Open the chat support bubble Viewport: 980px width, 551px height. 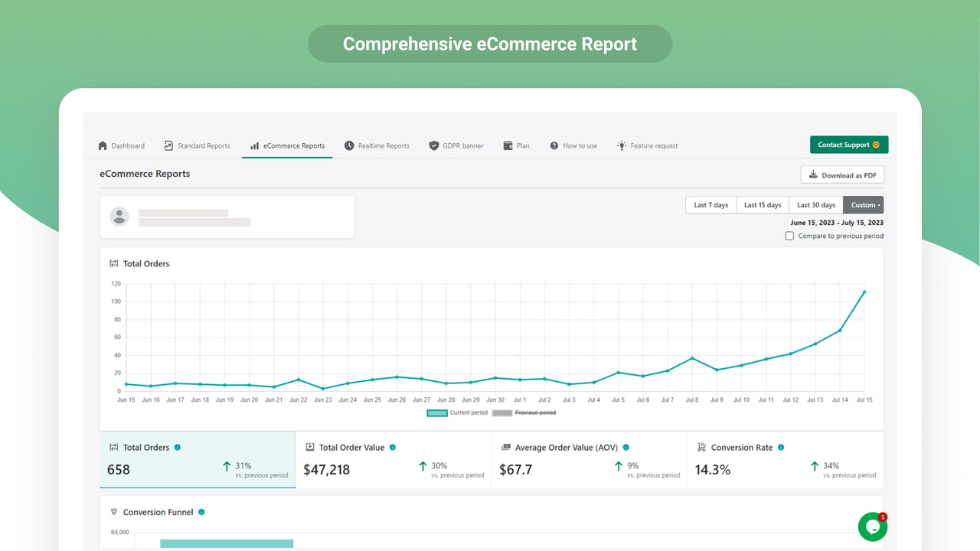(872, 527)
